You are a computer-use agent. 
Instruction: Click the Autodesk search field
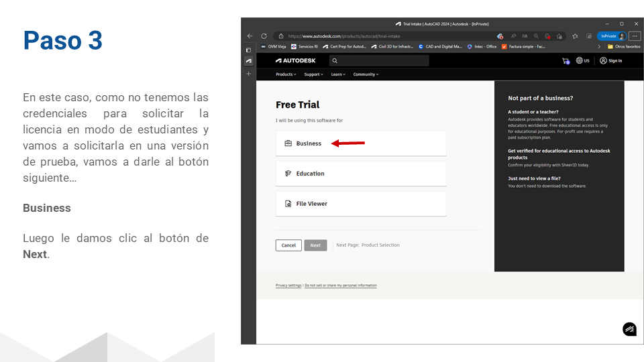click(x=379, y=61)
